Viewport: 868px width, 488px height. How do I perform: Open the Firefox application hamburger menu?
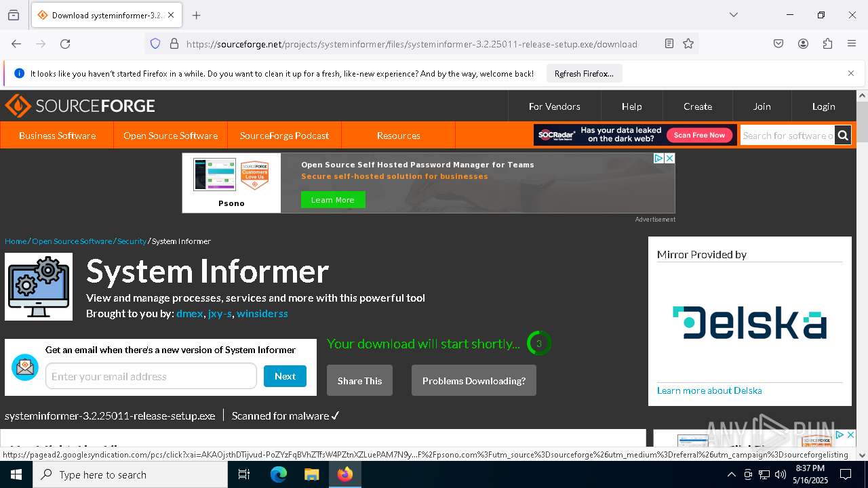coord(852,43)
